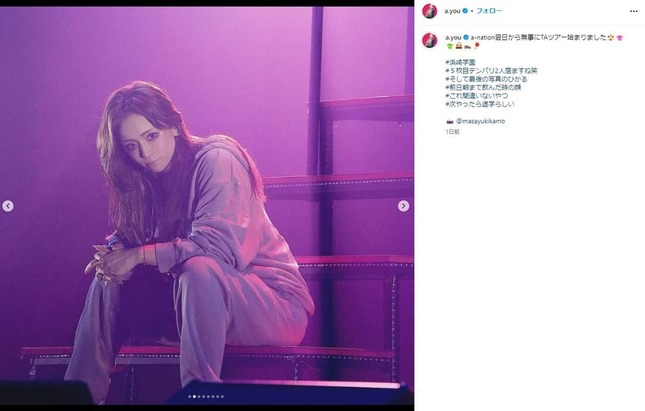Image resolution: width=645 pixels, height=411 pixels.
Task: Open hashtag #５枚目テンパリ2人居ますね笑
Action: click(491, 71)
